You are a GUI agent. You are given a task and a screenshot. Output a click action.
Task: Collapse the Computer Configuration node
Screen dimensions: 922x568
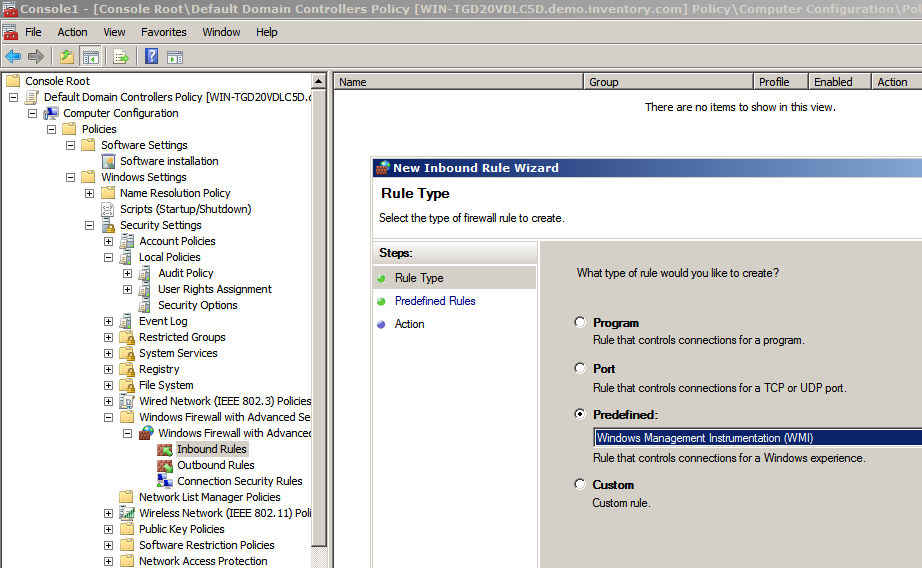point(33,113)
